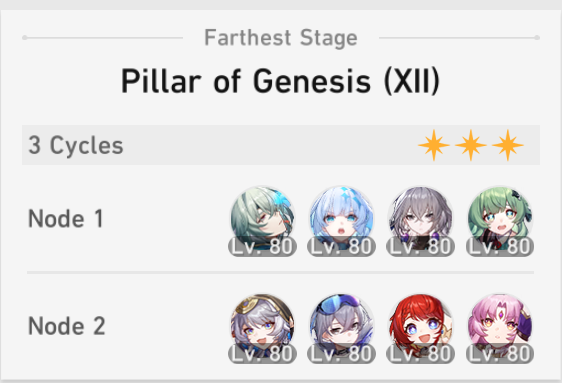Select the green-haired character with blue flower in Node 1
Image resolution: width=562 pixels, height=383 pixels.
point(262,218)
